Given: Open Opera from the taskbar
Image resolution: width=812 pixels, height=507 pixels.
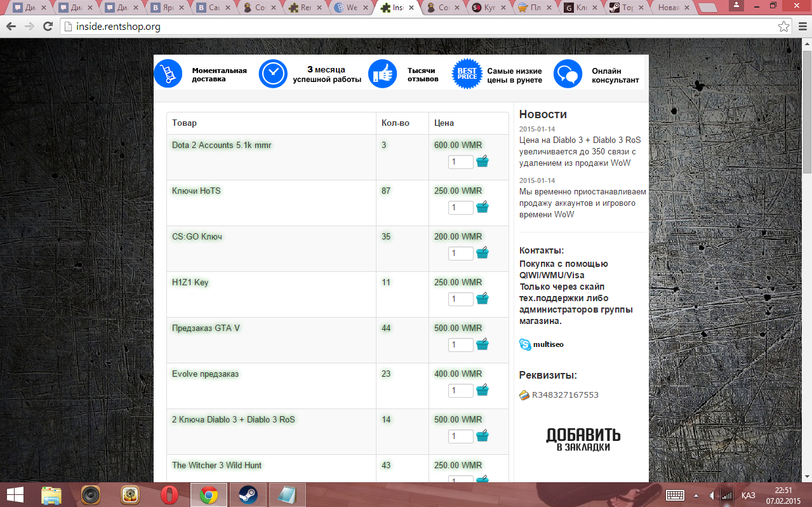Looking at the screenshot, I should pyautogui.click(x=169, y=495).
